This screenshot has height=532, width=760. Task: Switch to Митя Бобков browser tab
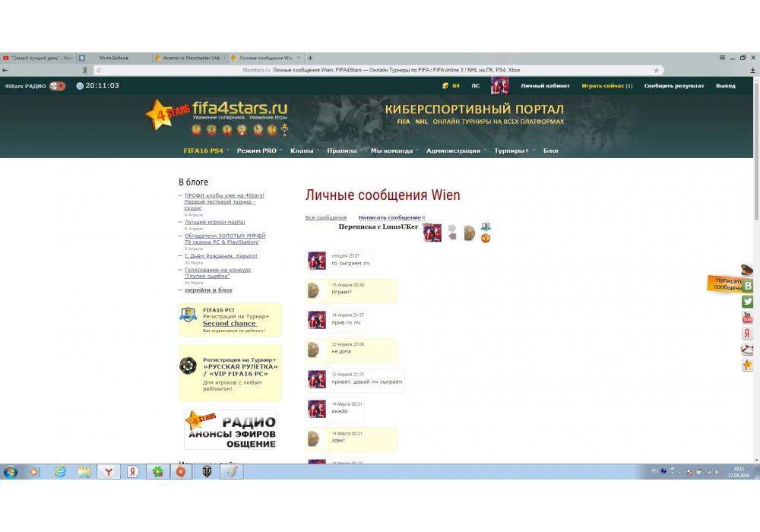[114, 58]
